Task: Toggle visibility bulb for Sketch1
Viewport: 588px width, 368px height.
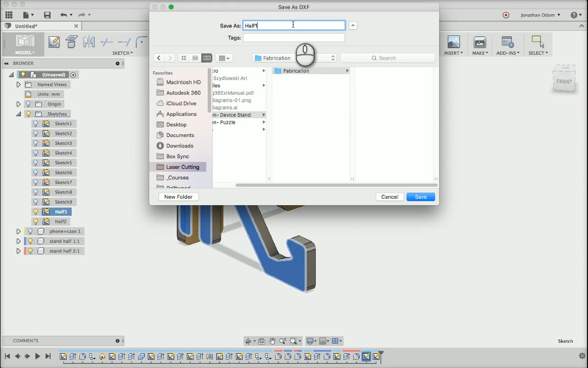Action: point(36,124)
